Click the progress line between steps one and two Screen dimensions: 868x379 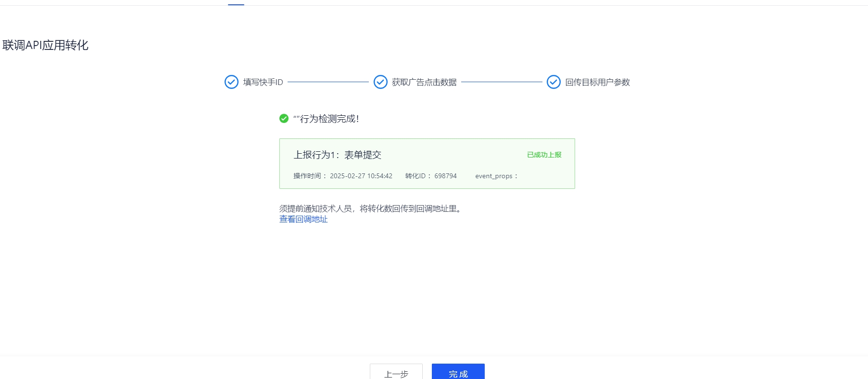328,82
